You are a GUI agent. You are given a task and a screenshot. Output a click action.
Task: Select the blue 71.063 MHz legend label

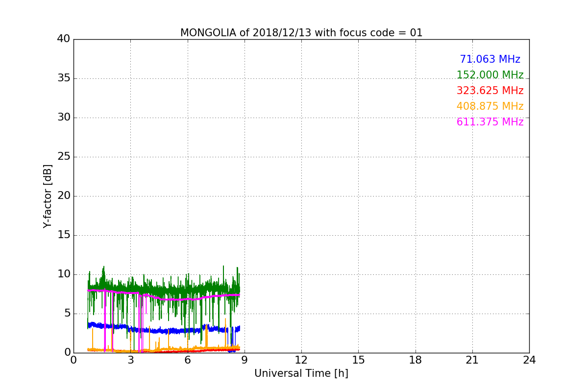tap(490, 59)
